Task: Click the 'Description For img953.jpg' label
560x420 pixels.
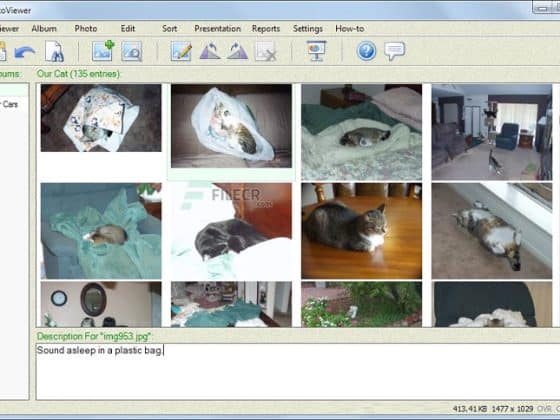Action: (x=94, y=336)
